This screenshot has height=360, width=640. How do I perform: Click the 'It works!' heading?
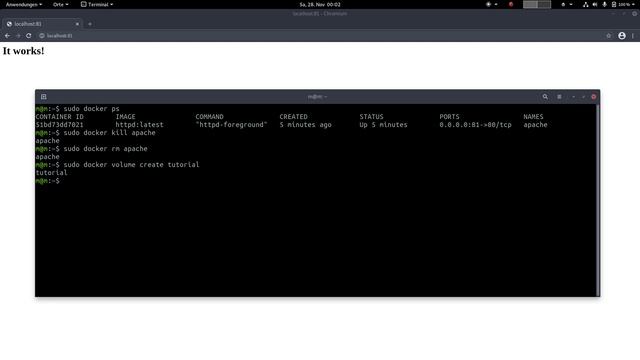coord(23,51)
